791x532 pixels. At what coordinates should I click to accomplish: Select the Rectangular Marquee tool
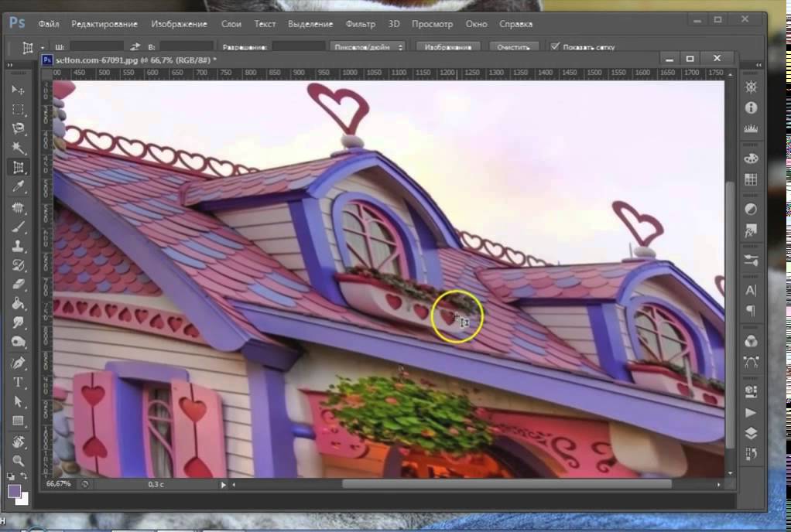click(x=18, y=109)
